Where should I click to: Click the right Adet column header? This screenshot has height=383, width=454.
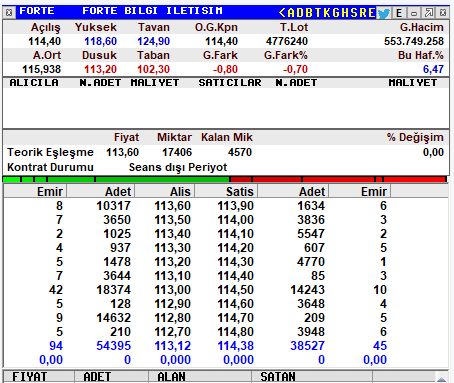tap(312, 192)
